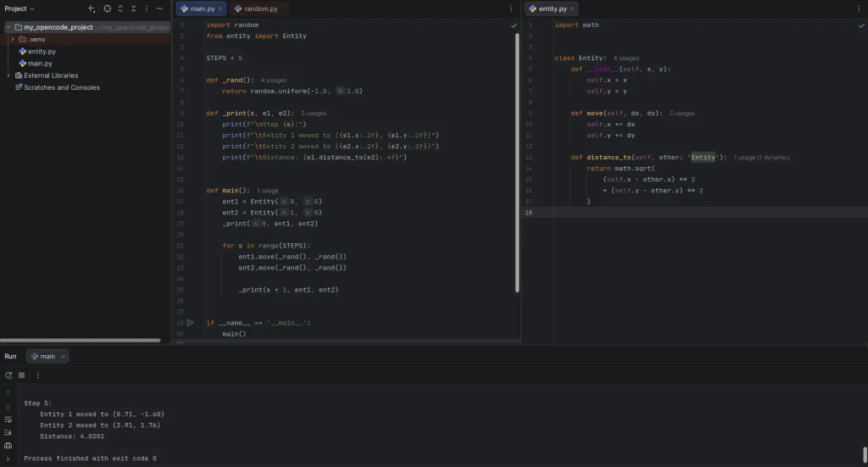The height and width of the screenshot is (467, 868).
Task: Hide the Project tool window with minus icon
Action: pos(159,8)
